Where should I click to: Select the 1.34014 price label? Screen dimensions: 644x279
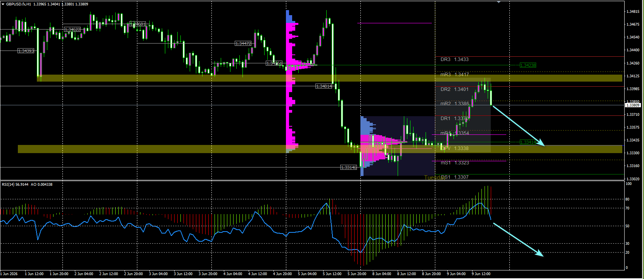(324, 86)
